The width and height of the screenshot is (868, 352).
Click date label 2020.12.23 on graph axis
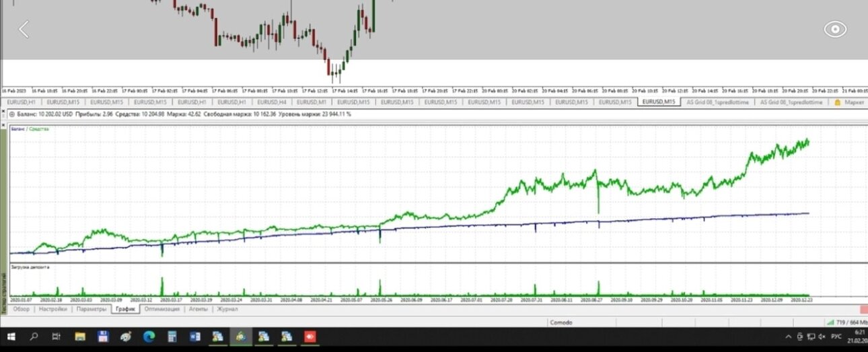coord(801,299)
